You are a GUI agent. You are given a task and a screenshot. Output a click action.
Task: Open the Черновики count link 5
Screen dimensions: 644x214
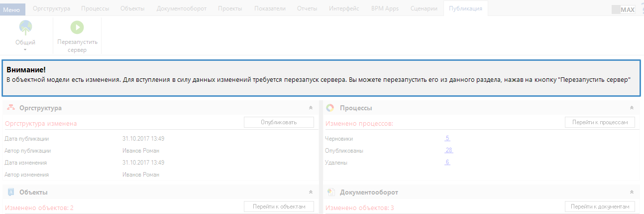click(447, 139)
